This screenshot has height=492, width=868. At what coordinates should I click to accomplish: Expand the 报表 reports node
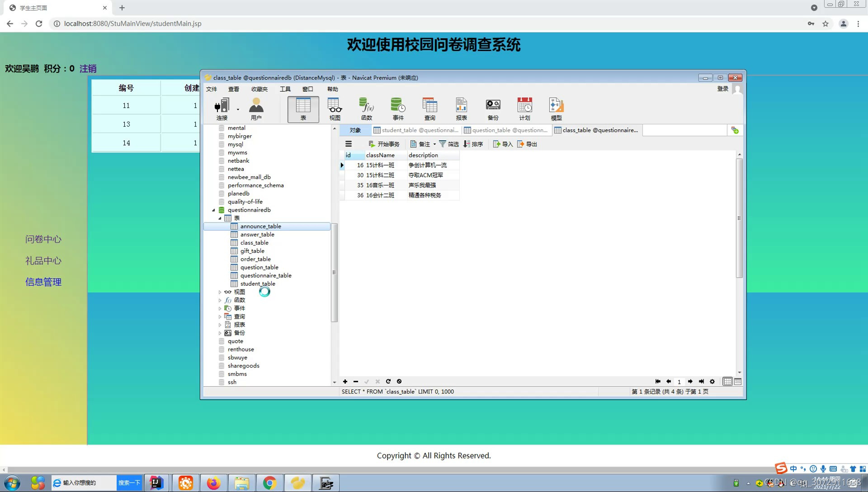click(220, 325)
